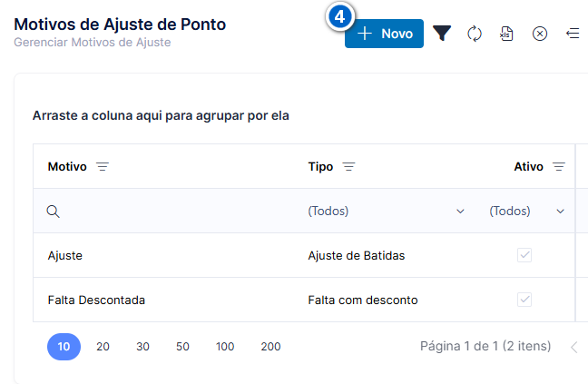Viewport: 588px width, 384px height.
Task: Go to previous page arrow
Action: click(x=574, y=348)
